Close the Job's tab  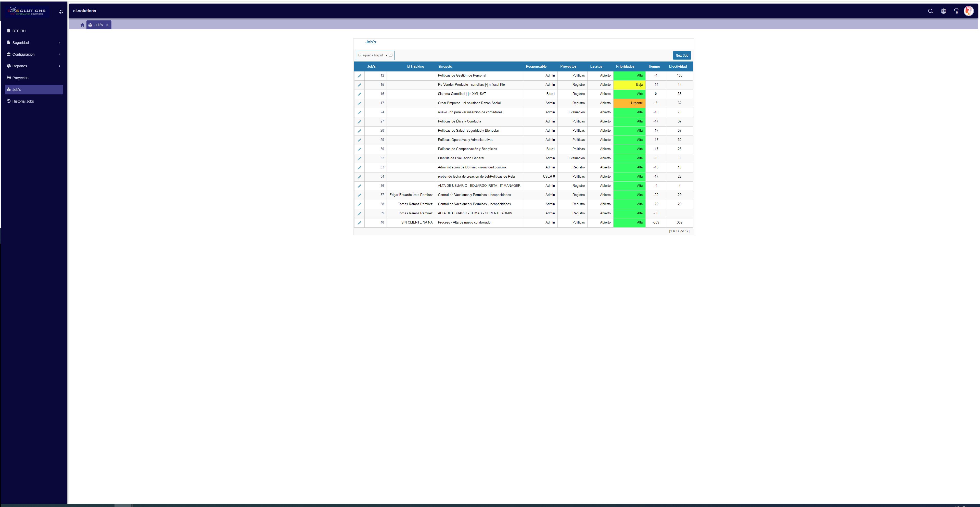coord(107,25)
